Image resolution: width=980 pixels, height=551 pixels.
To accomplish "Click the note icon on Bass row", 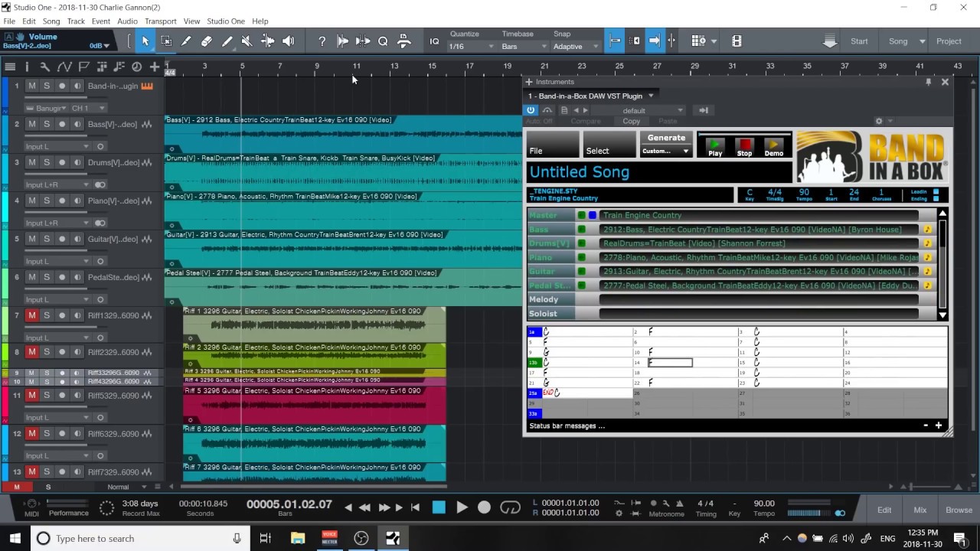I will click(x=927, y=230).
